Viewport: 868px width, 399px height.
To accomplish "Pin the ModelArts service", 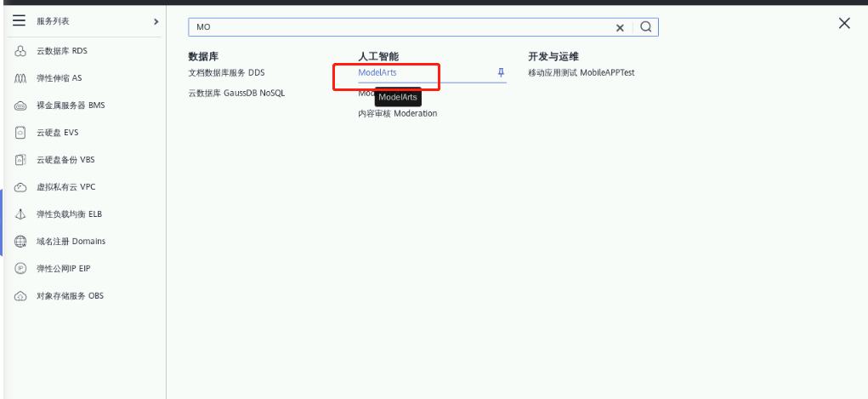I will [x=501, y=72].
